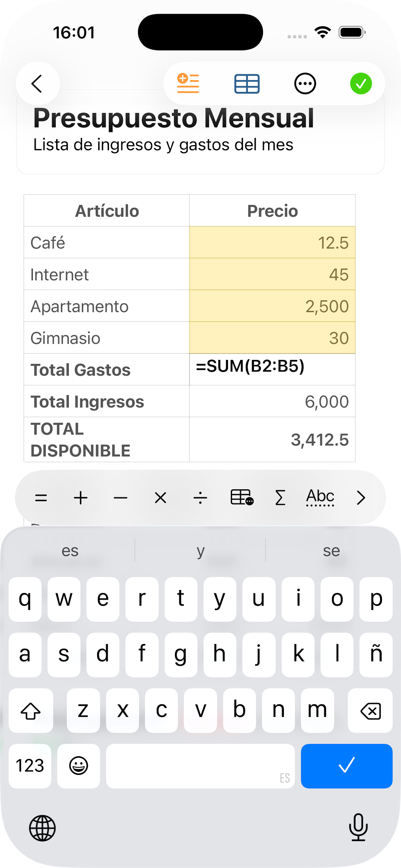Open the more options ellipsis menu
The width and height of the screenshot is (401, 868).
click(x=305, y=83)
